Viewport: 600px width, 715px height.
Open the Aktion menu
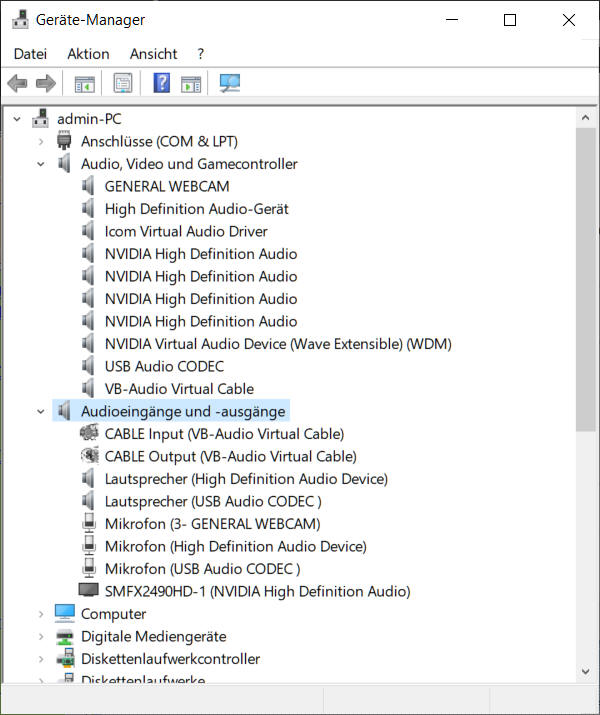88,54
